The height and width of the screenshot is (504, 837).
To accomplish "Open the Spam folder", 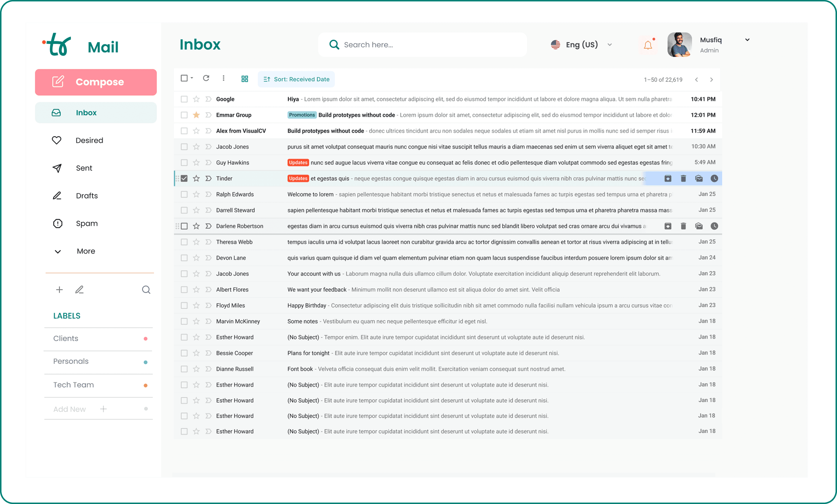I will [x=75, y=223].
